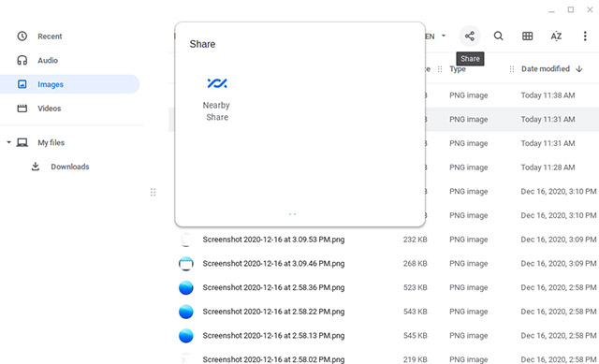Open the three-dot more menu
Viewport: 599px width, 364px height.
pyautogui.click(x=584, y=36)
